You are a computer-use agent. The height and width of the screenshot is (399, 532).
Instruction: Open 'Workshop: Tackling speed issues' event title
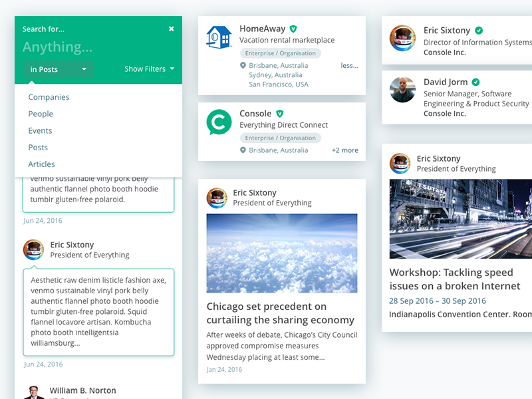(455, 279)
